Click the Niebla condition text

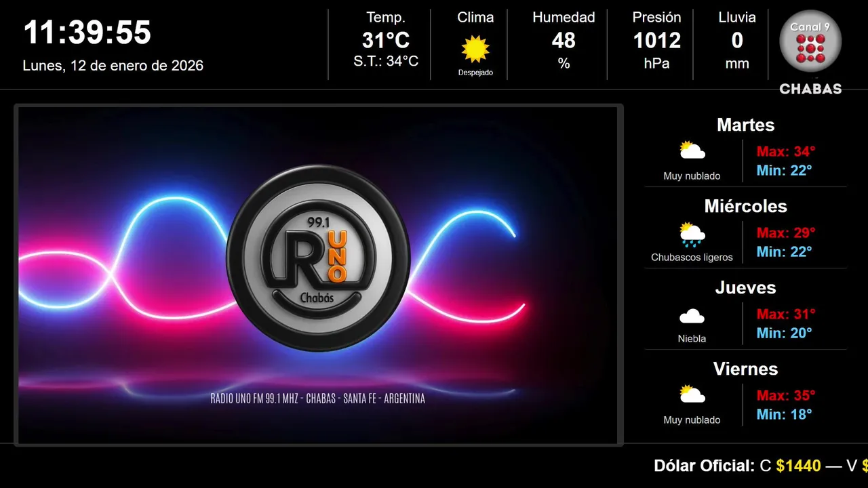click(x=692, y=339)
